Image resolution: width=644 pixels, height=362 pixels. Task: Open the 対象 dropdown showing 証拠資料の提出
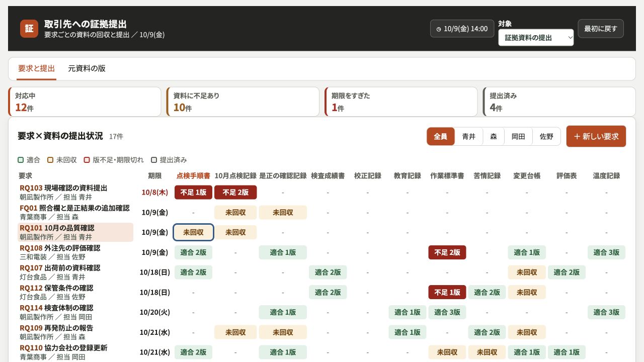pyautogui.click(x=536, y=38)
